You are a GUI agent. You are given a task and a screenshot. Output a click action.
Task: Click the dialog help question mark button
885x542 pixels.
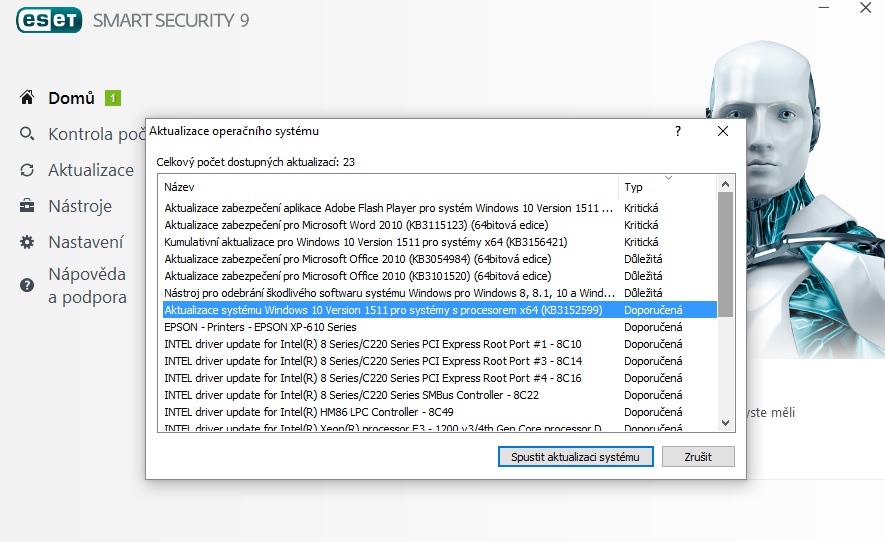coord(677,131)
